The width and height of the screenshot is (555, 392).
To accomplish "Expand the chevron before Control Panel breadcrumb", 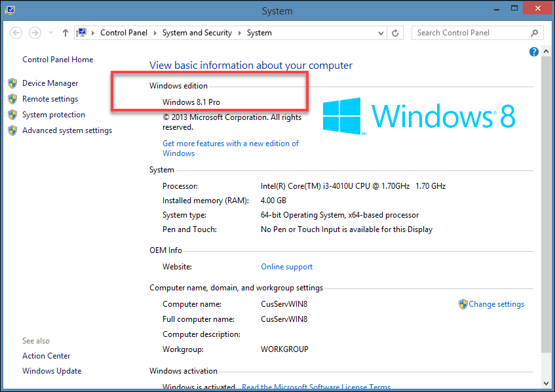I will pos(93,33).
